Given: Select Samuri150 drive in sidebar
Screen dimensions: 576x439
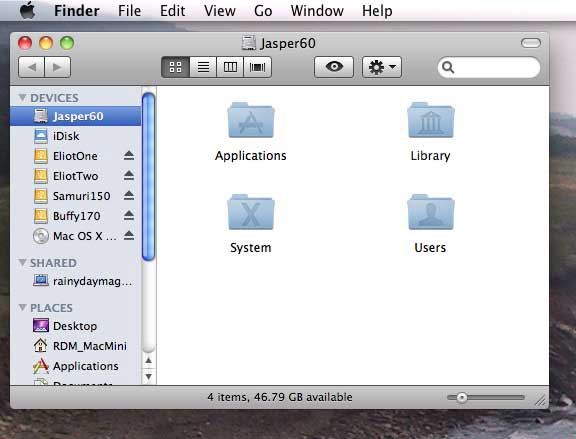Looking at the screenshot, I should point(76,196).
